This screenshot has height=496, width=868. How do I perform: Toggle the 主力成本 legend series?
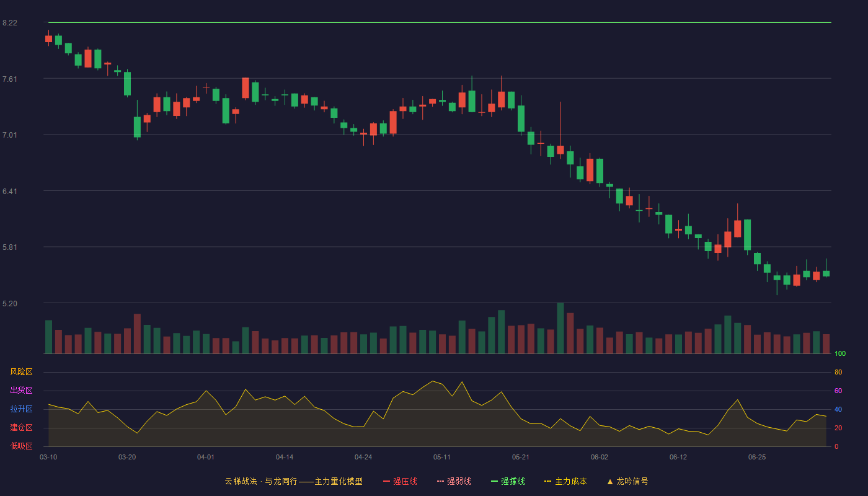point(565,481)
